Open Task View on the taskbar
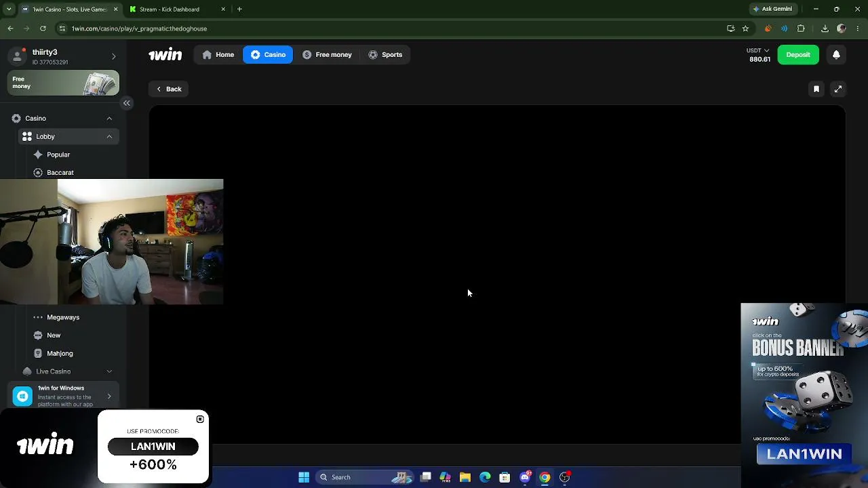 pos(426,477)
